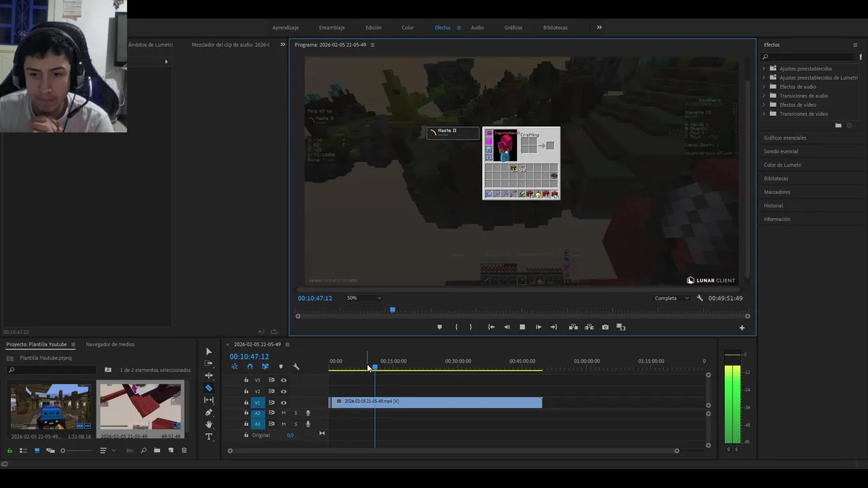Switch to Edición workspace
The width and height of the screenshot is (868, 488).
(374, 28)
